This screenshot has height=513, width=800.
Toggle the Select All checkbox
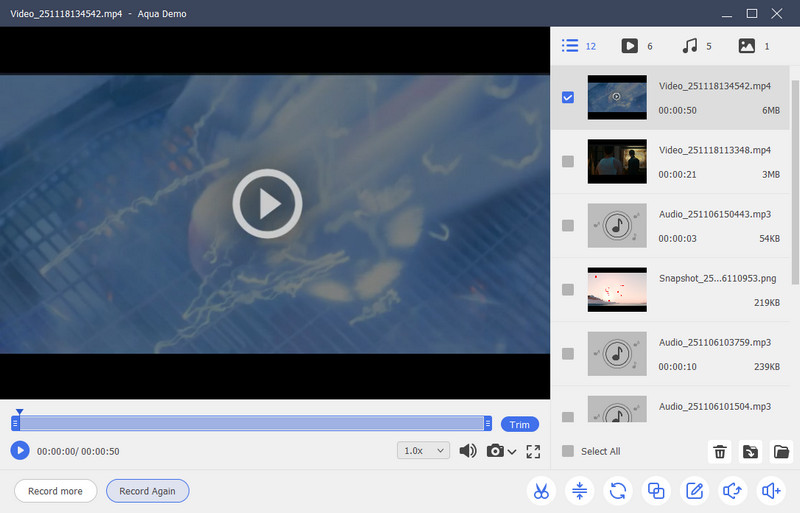coord(568,451)
